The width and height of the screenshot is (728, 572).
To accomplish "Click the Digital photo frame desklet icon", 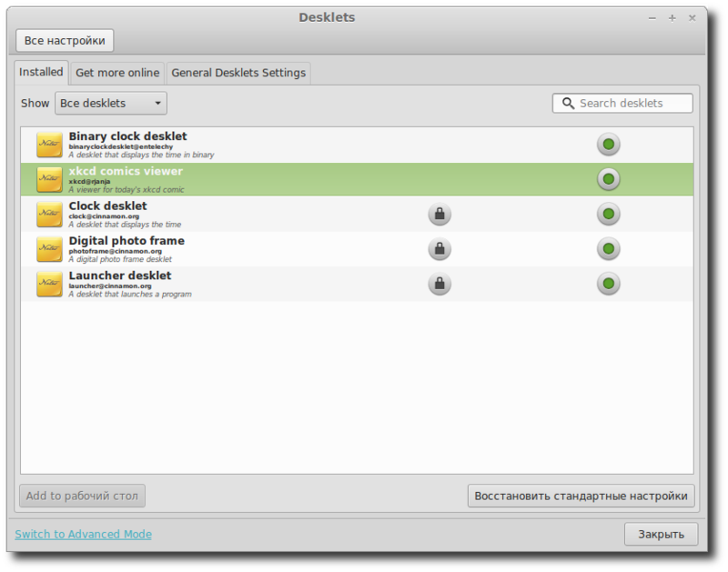I will [x=49, y=248].
